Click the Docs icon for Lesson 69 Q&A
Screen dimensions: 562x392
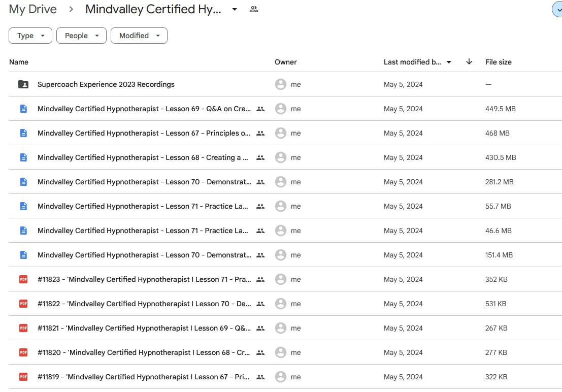coord(23,109)
